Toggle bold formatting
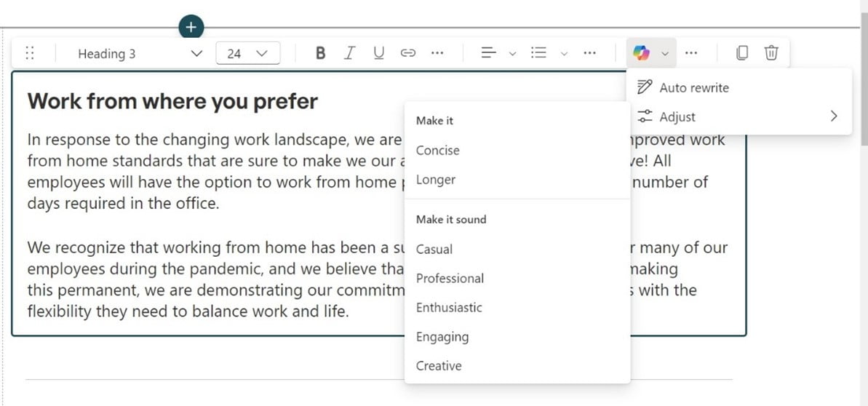This screenshot has width=868, height=406. (320, 53)
